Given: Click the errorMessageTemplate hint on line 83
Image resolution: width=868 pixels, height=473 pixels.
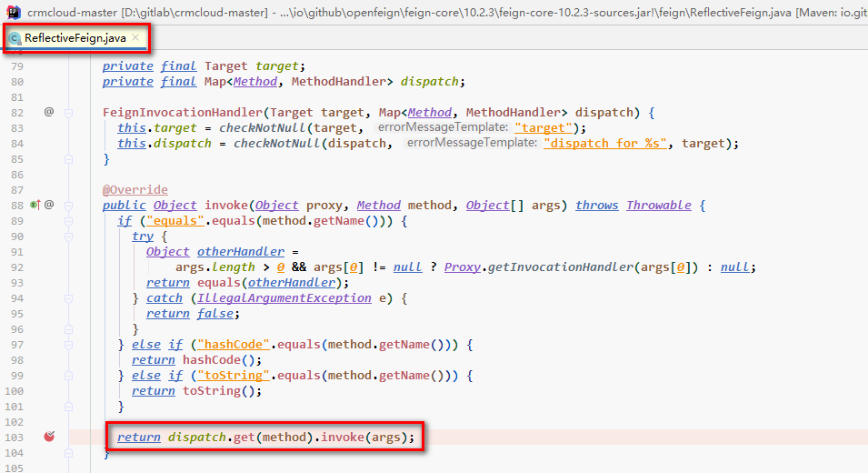Looking at the screenshot, I should point(443,127).
